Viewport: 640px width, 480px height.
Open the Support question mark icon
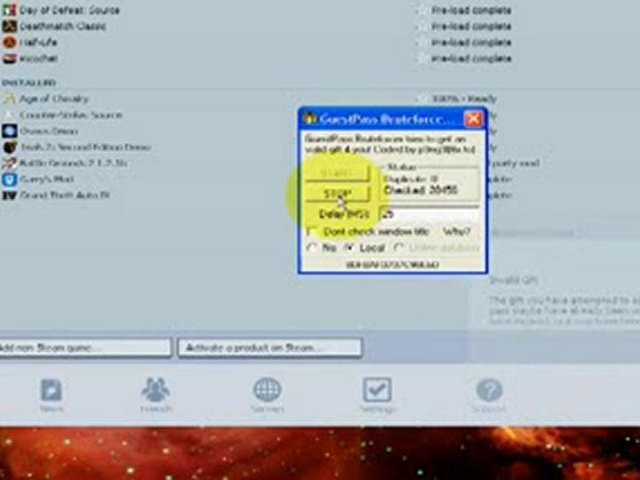488,389
